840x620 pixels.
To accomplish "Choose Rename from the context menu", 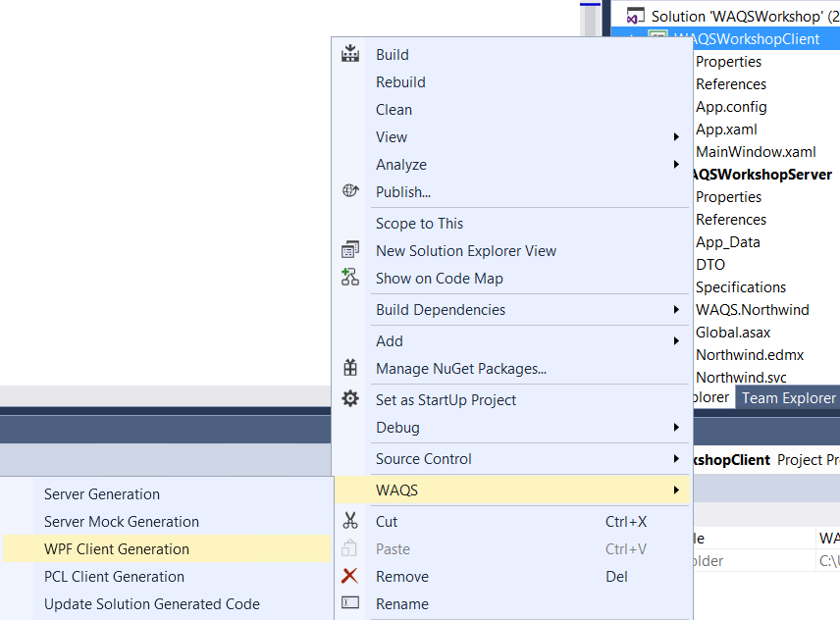I will 512,604.
